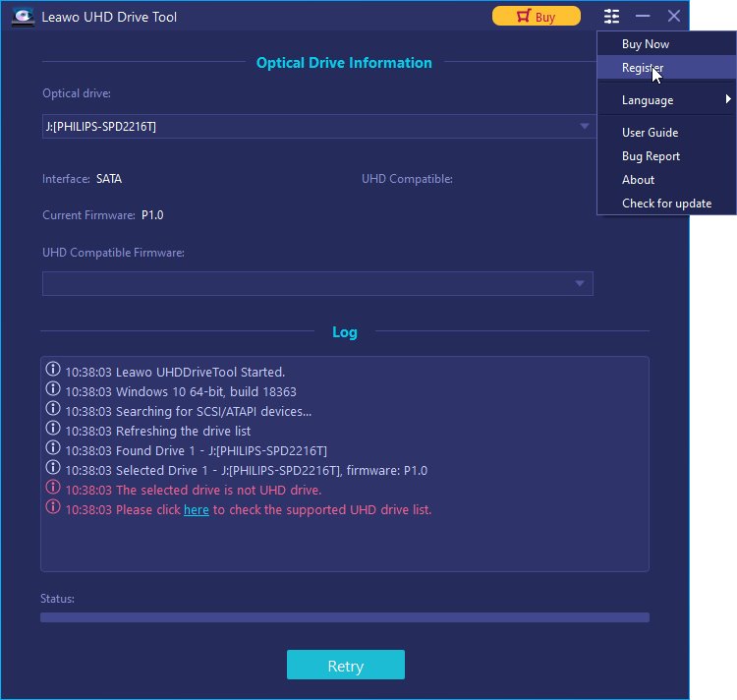Select Register in the dropdown menu
This screenshot has height=700, width=737.
pyautogui.click(x=642, y=68)
